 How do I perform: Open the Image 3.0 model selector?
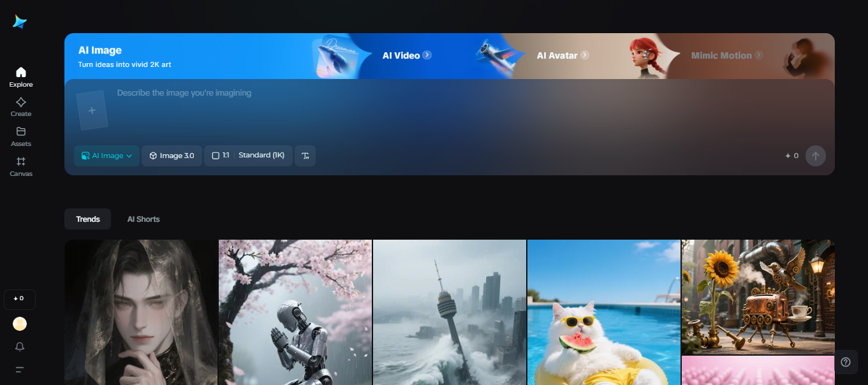point(172,155)
